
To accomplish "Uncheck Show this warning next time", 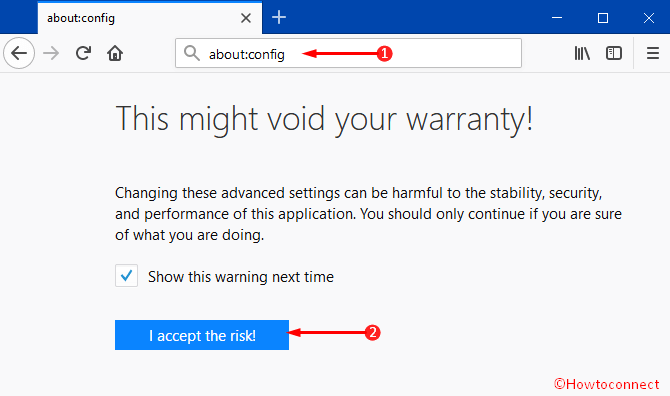I will 126,276.
